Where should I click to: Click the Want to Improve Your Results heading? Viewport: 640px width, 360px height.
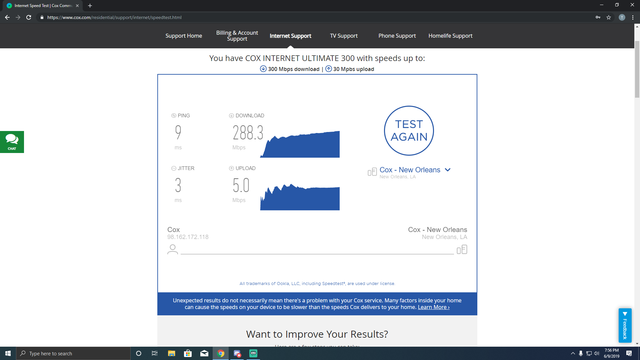tap(317, 334)
